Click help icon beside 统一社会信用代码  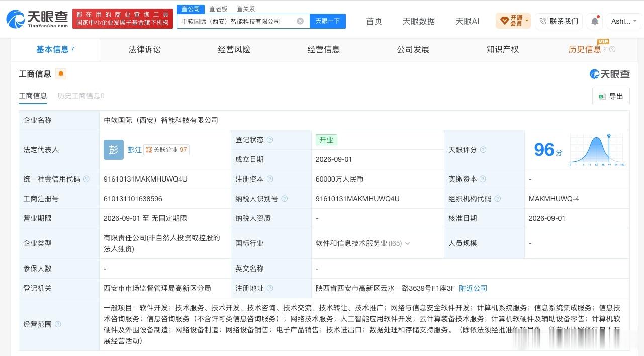click(86, 179)
